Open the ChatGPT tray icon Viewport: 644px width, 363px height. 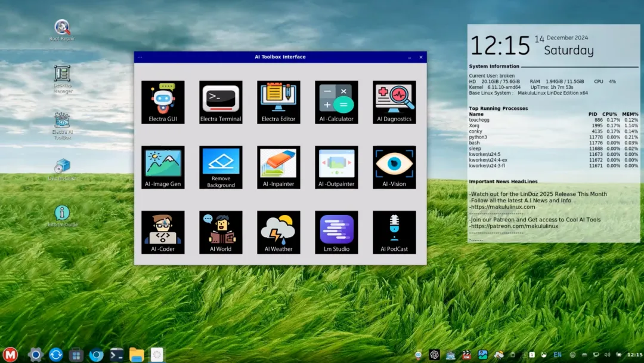pos(435,355)
